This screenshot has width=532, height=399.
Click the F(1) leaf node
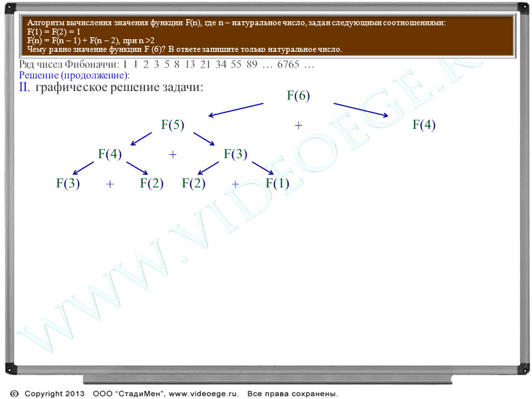click(277, 184)
